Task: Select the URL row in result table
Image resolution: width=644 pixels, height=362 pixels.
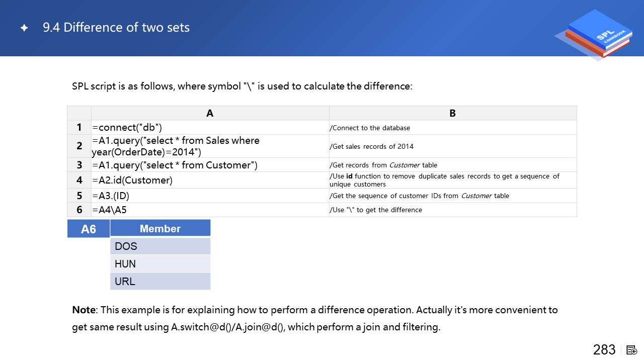Action: click(160, 282)
